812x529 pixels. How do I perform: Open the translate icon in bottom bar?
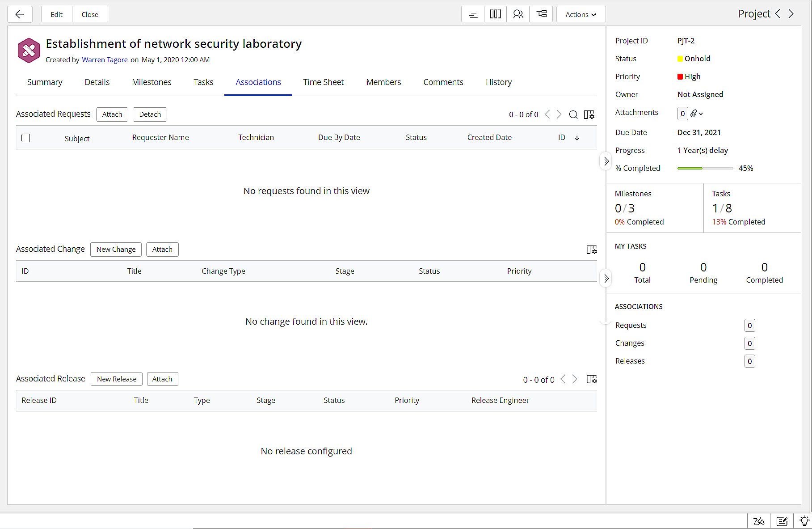pyautogui.click(x=759, y=521)
